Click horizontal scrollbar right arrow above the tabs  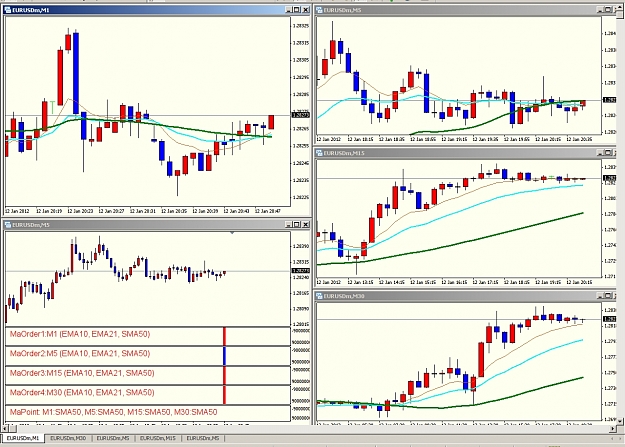(x=613, y=429)
